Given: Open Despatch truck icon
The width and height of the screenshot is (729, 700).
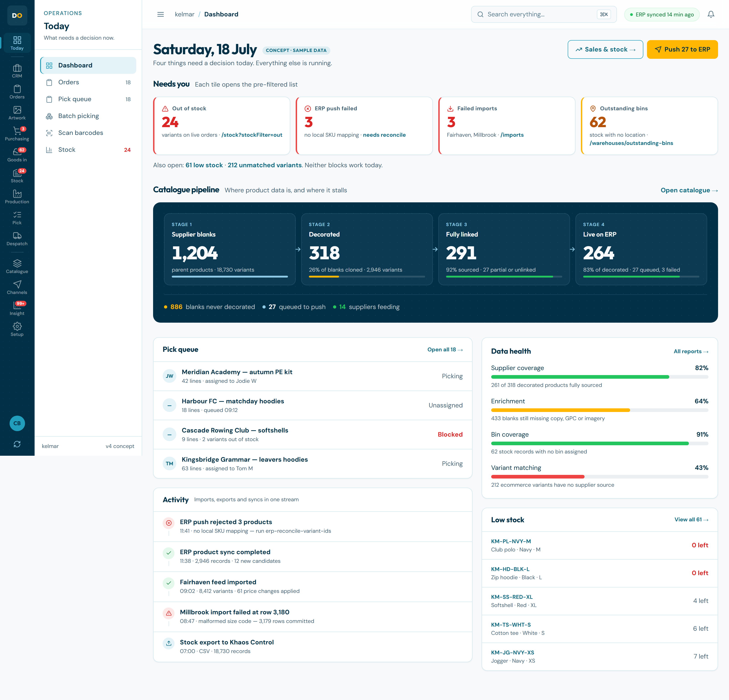Looking at the screenshot, I should coord(17,239).
